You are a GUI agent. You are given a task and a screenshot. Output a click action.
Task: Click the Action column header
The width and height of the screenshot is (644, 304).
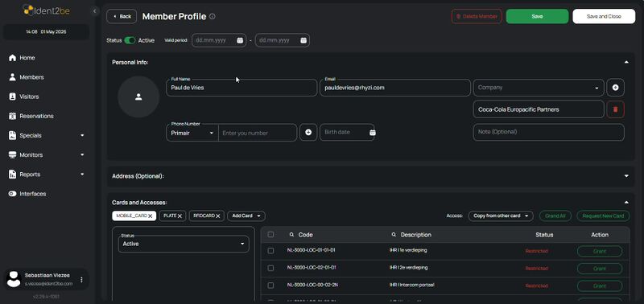pyautogui.click(x=600, y=235)
